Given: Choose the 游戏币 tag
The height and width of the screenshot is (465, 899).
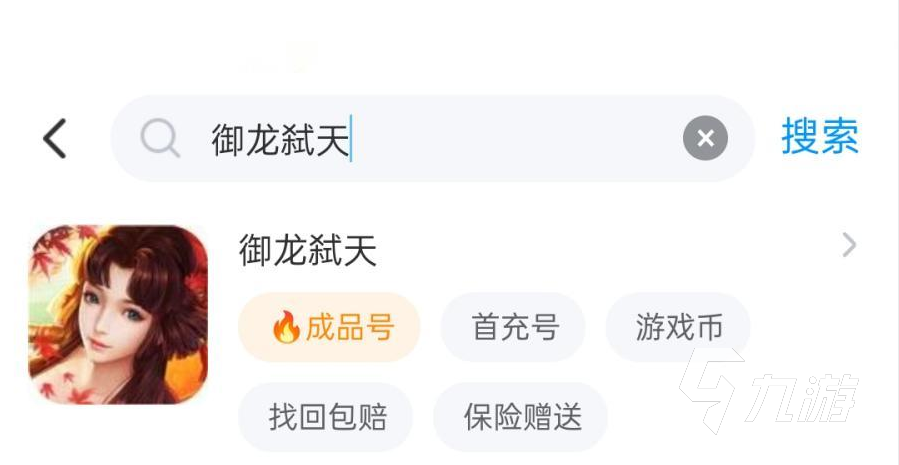Looking at the screenshot, I should (678, 327).
